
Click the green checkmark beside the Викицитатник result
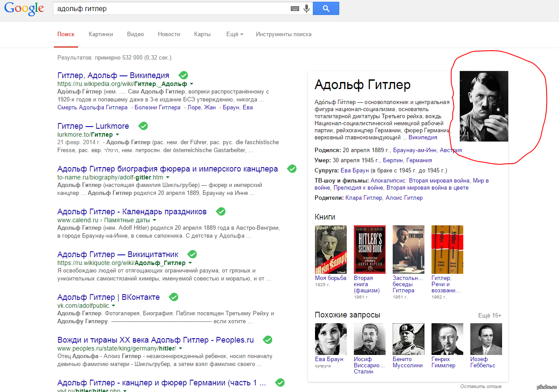(192, 254)
